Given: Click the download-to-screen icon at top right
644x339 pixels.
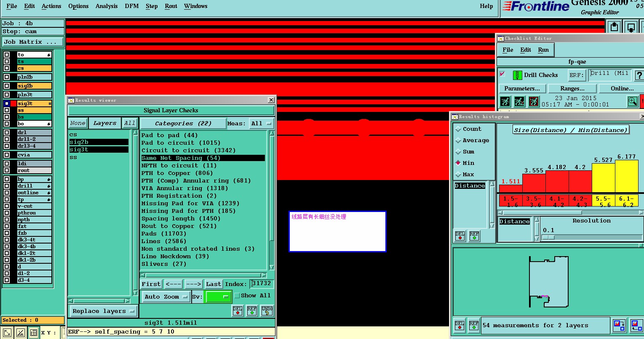Looking at the screenshot, I should click(631, 27).
